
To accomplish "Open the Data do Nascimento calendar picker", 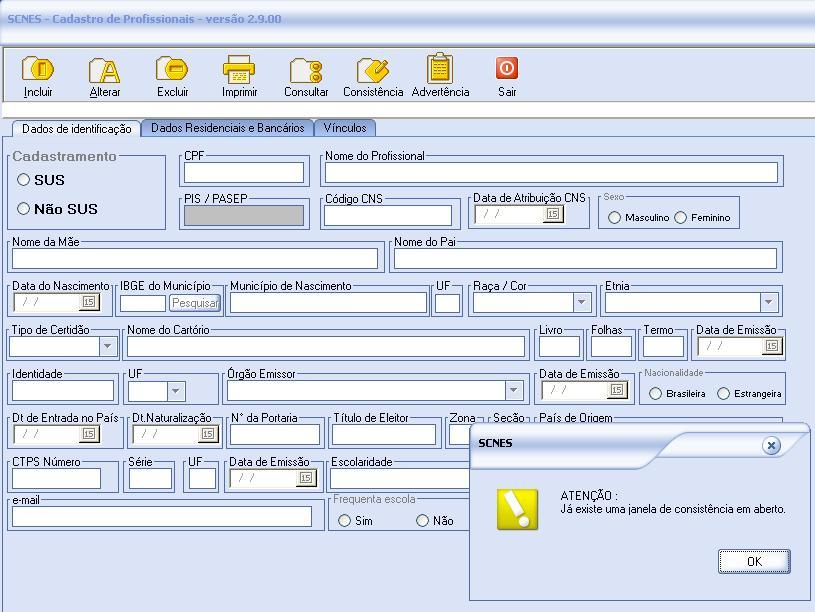I will point(88,302).
